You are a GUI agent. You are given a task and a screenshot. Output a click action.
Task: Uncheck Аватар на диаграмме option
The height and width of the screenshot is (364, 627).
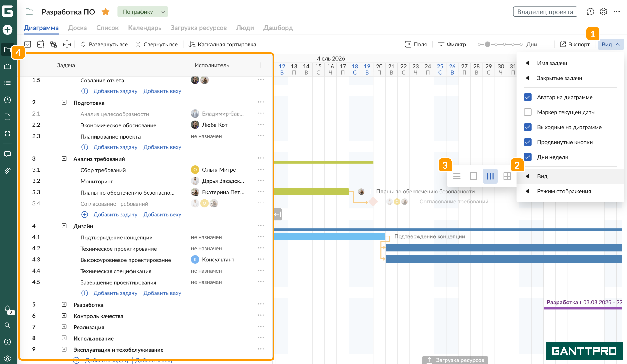527,97
